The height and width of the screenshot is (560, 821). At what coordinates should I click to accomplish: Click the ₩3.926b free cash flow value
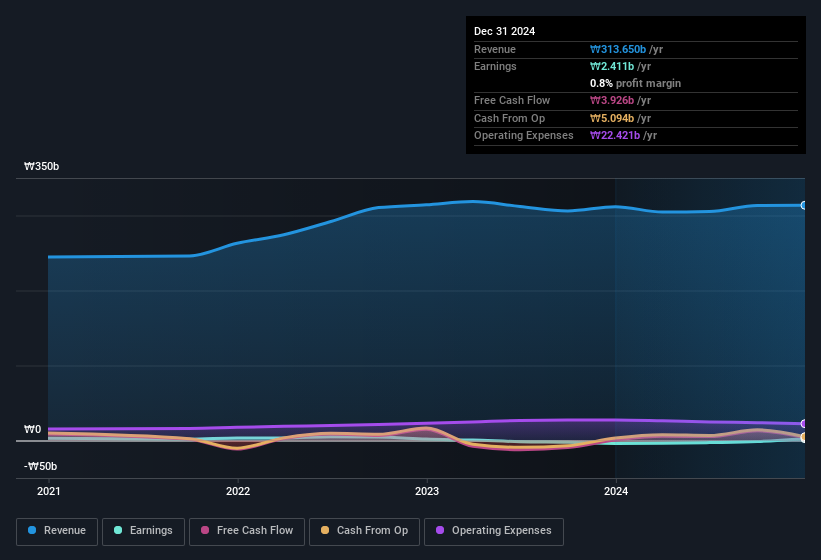(x=612, y=100)
